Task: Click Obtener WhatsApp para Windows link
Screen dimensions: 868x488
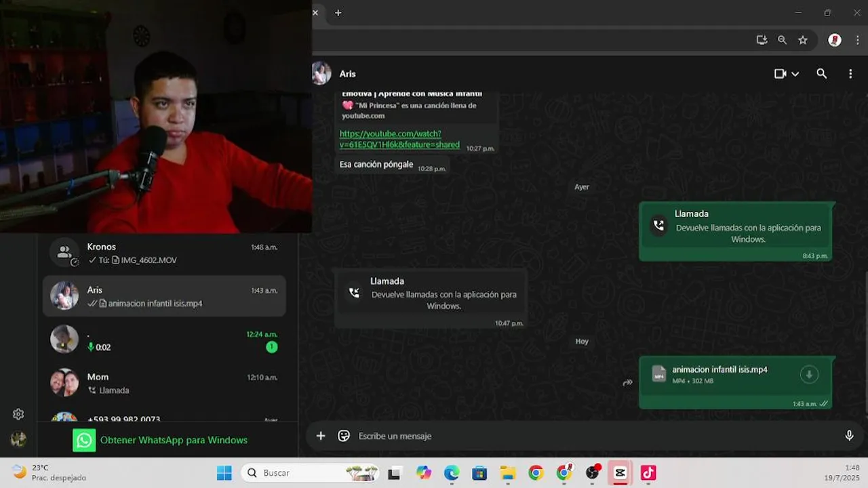Action: pos(174,440)
